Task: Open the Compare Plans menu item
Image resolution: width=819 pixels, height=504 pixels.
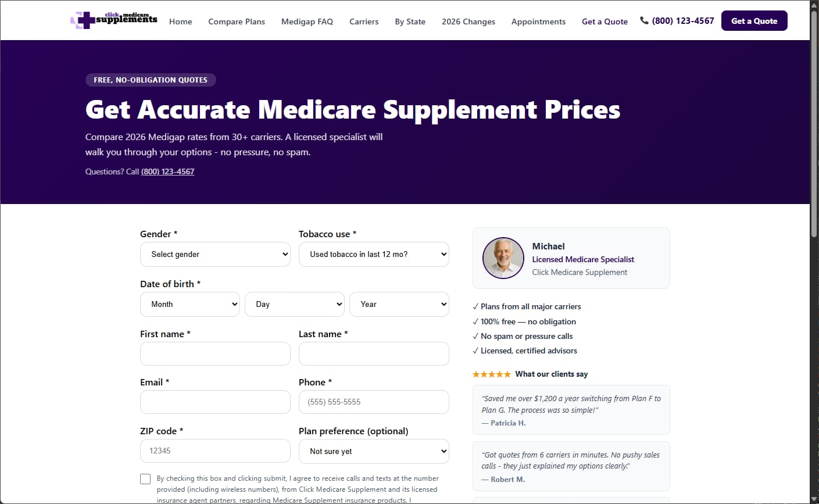Action: point(237,22)
